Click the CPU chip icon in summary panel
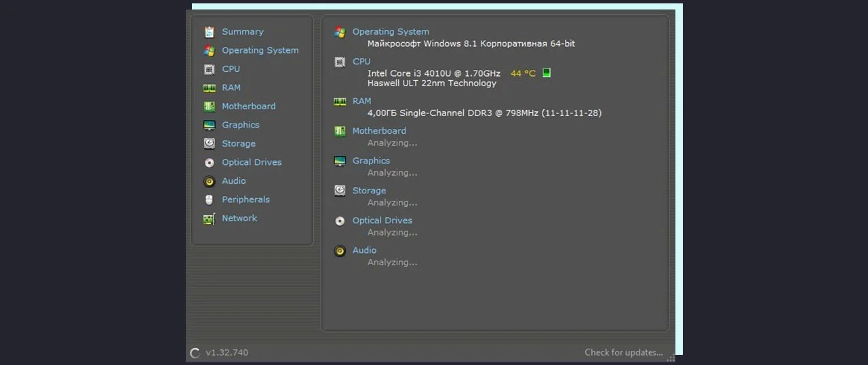The image size is (868, 365). pos(340,62)
